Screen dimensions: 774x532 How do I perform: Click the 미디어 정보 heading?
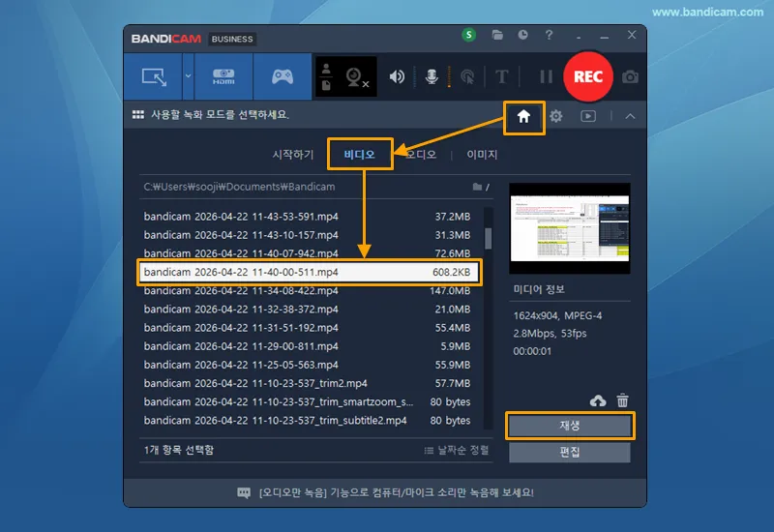click(539, 289)
